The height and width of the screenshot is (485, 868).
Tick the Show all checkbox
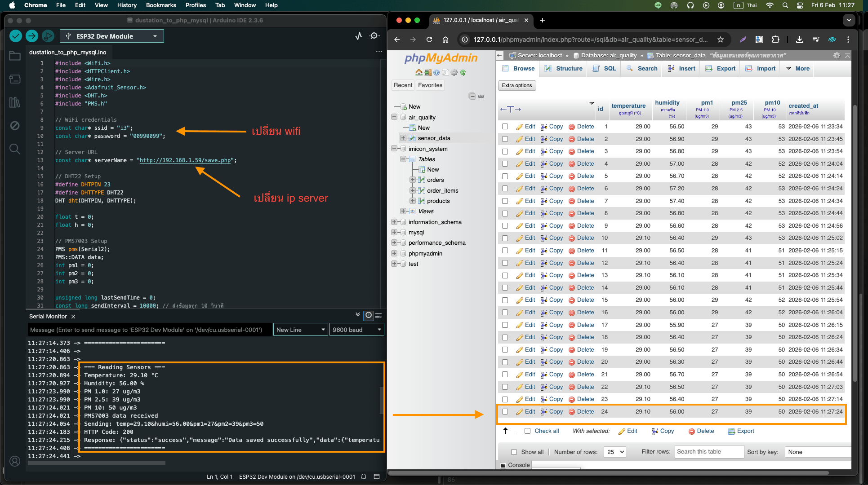(x=514, y=452)
